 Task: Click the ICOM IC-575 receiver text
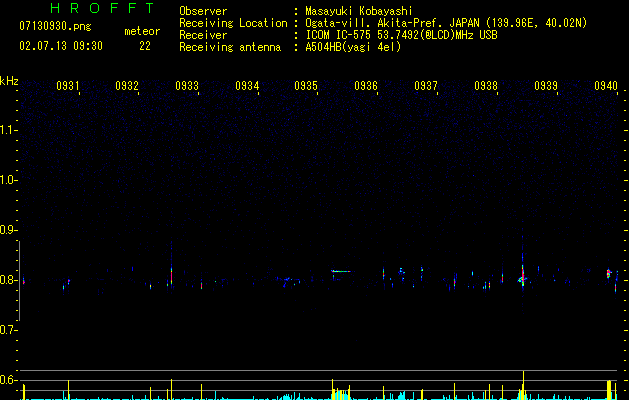pos(401,35)
